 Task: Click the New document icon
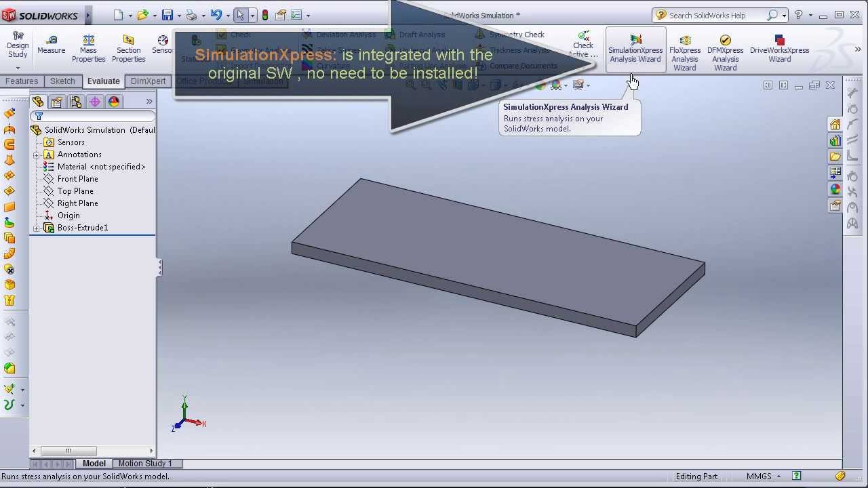tap(119, 15)
